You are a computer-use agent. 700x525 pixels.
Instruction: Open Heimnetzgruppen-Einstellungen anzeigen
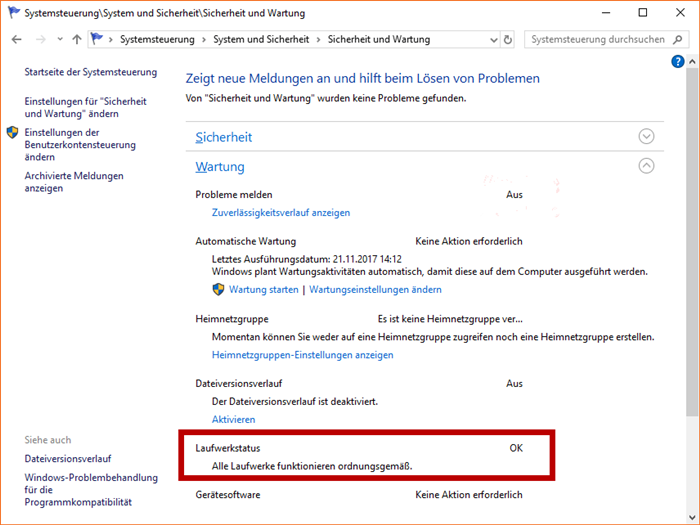click(x=303, y=355)
